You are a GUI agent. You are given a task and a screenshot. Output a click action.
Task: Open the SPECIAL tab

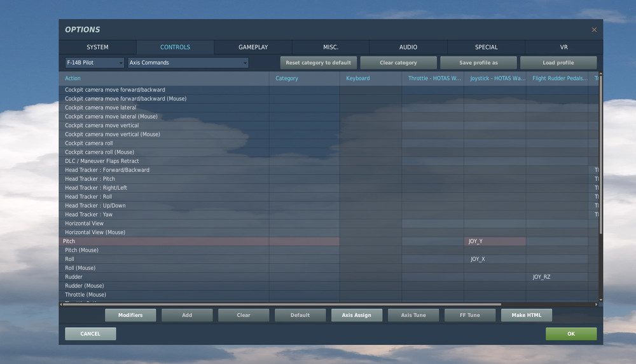click(x=486, y=47)
